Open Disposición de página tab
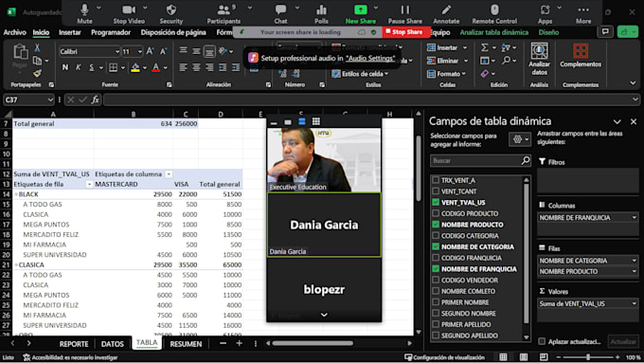This screenshot has height=363, width=644. (173, 32)
